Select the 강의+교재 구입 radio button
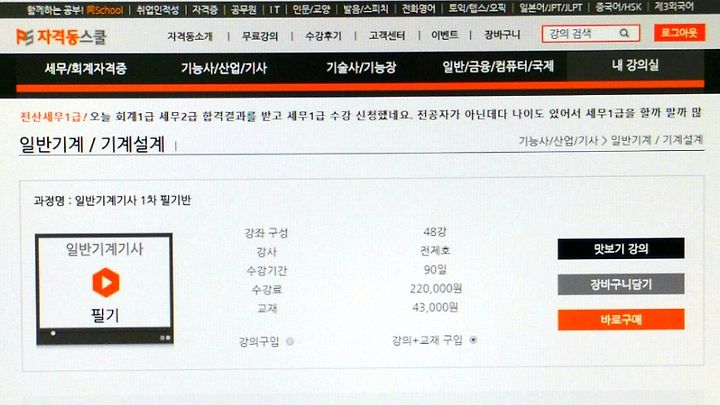Image resolution: width=720 pixels, height=405 pixels. (473, 340)
